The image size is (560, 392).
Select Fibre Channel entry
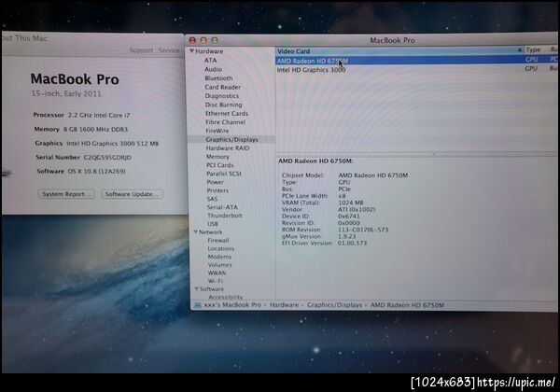[x=225, y=122]
